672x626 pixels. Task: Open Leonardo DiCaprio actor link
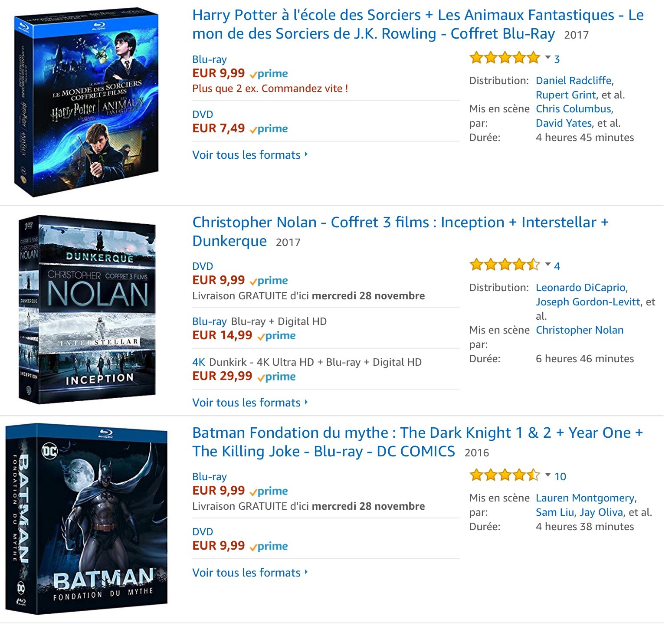coord(580,288)
